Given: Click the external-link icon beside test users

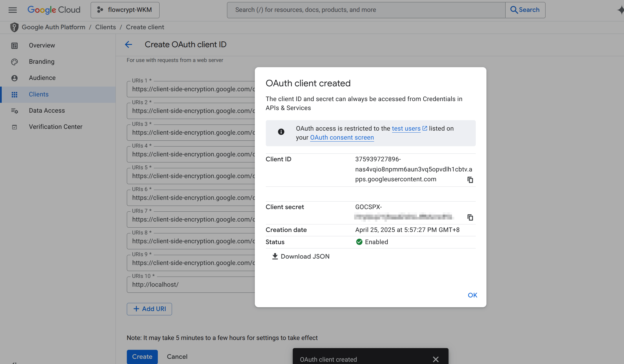Looking at the screenshot, I should click(425, 128).
